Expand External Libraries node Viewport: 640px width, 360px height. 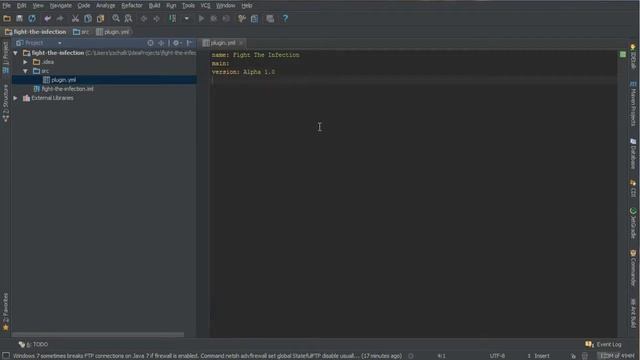click(x=16, y=98)
